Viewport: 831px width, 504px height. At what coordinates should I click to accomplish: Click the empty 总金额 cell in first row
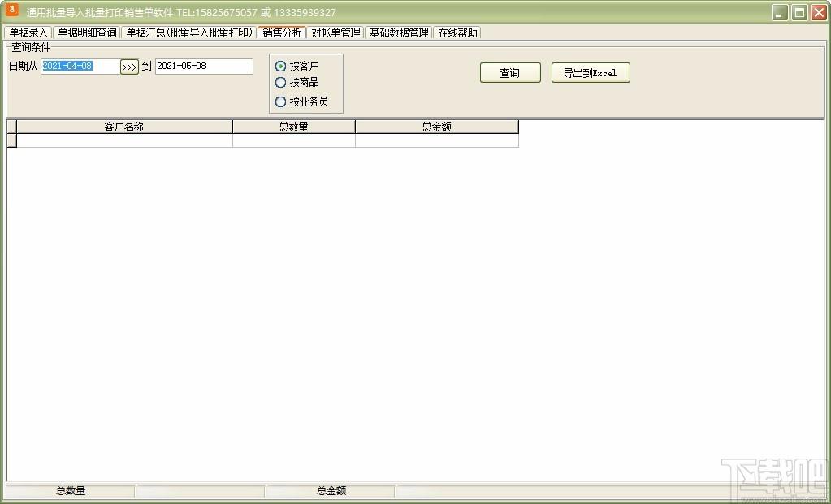pos(437,140)
